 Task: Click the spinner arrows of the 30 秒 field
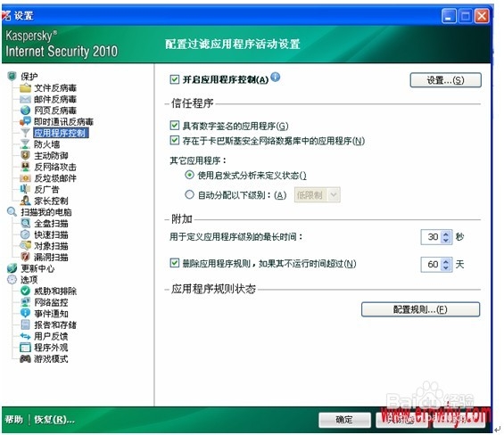[446, 237]
